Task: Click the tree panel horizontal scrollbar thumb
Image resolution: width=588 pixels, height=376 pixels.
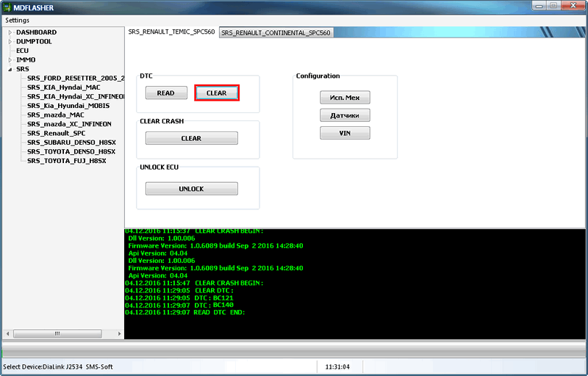Action: (57, 333)
